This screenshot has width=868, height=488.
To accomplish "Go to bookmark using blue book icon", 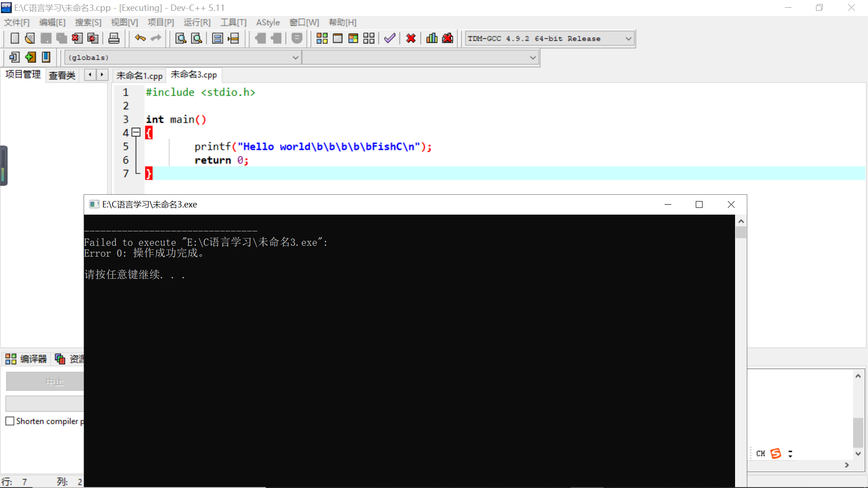I will point(46,57).
